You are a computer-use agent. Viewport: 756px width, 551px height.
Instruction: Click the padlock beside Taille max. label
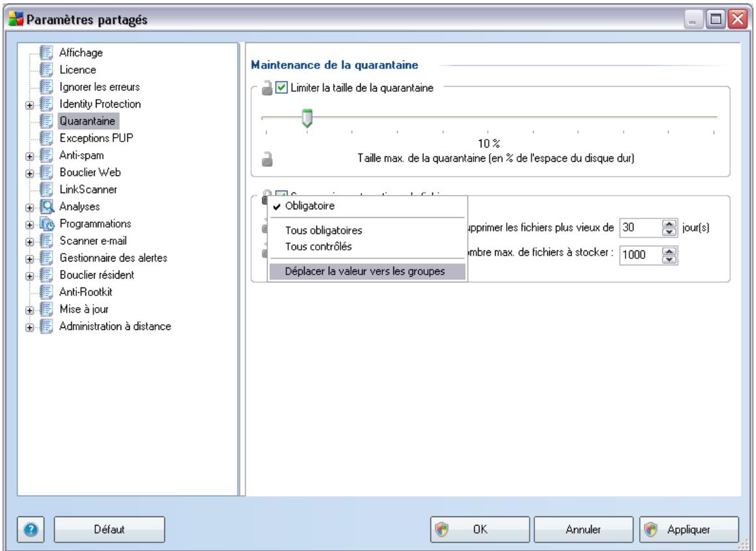click(x=267, y=158)
